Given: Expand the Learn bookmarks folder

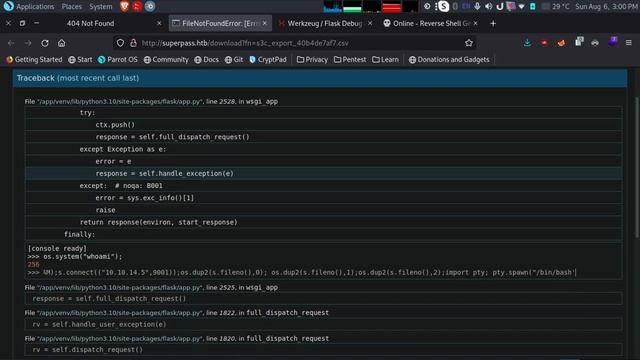Looking at the screenshot, I should coord(385,60).
